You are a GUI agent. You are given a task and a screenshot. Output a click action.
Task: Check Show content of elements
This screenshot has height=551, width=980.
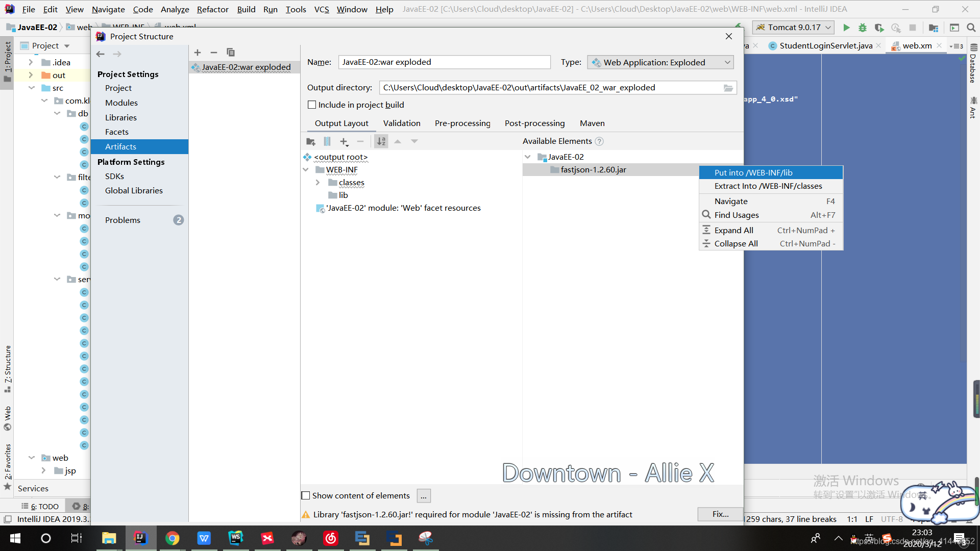point(306,495)
